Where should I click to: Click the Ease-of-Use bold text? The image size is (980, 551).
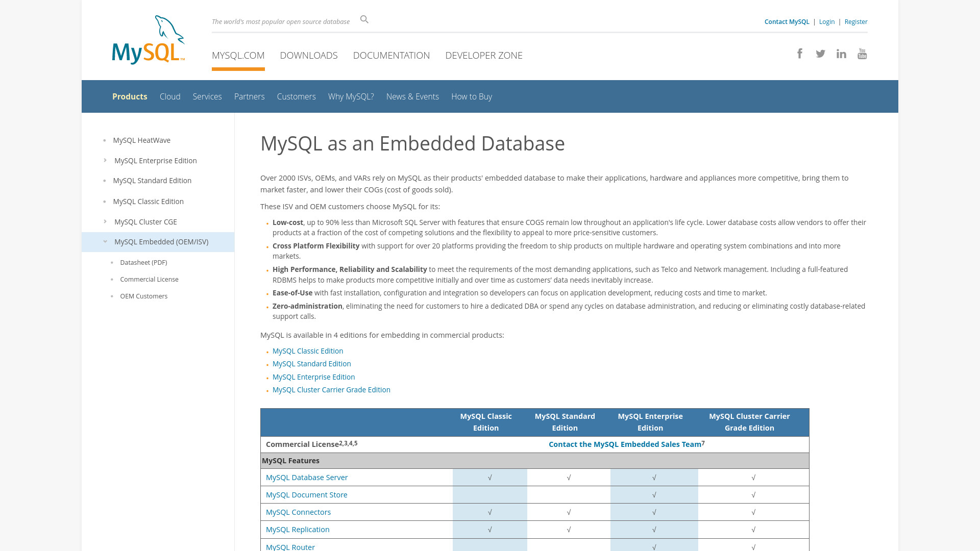pyautogui.click(x=292, y=293)
